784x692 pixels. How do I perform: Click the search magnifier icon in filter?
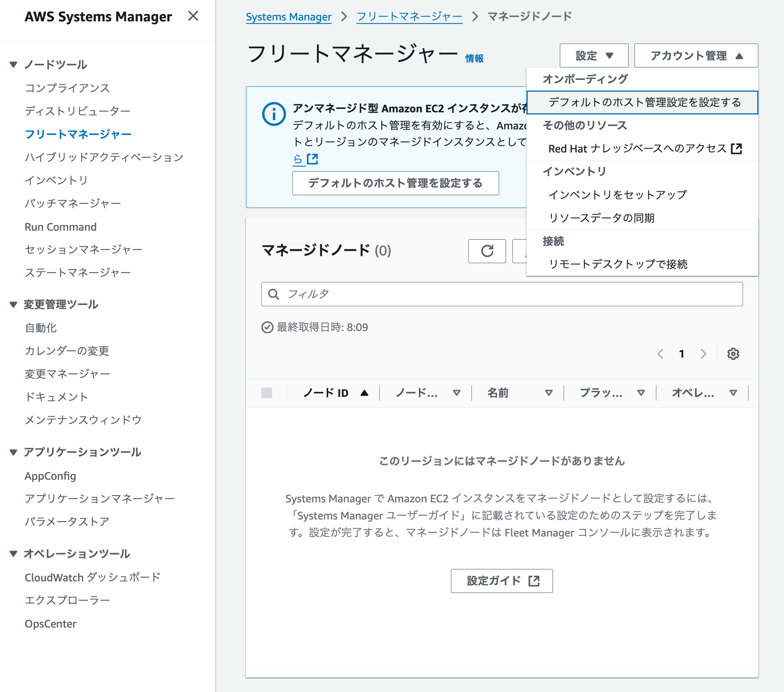(273, 294)
